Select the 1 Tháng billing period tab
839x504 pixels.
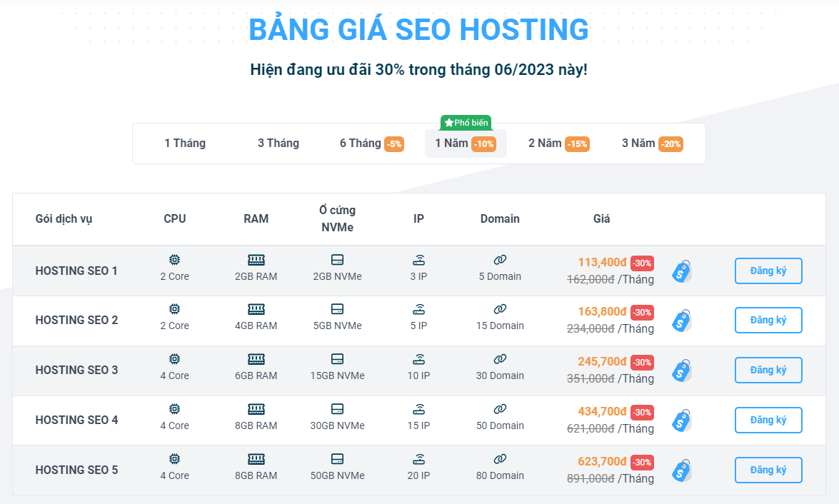point(185,143)
